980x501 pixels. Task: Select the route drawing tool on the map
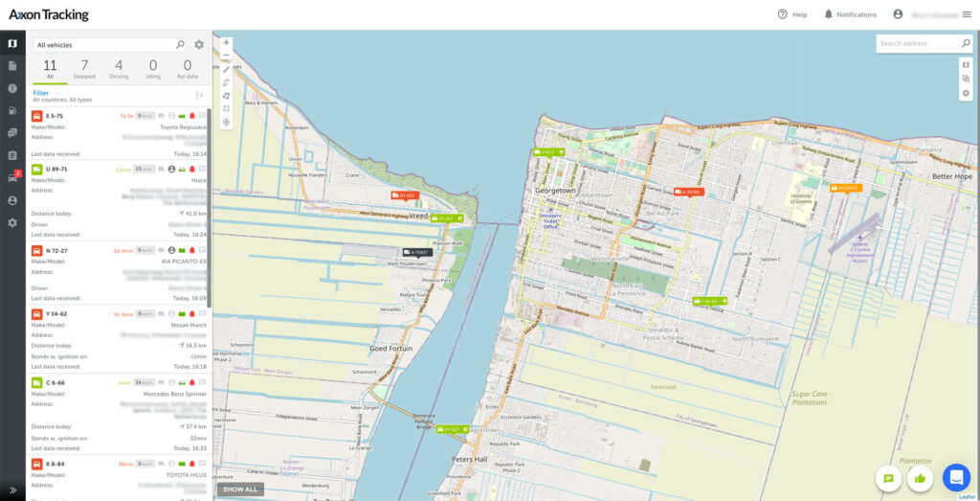point(226,82)
